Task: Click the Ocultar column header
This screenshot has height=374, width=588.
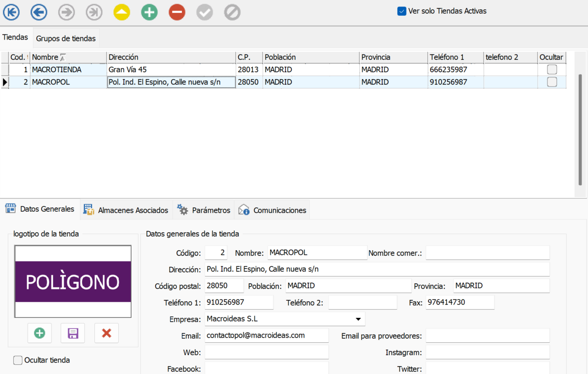Action: (x=552, y=58)
